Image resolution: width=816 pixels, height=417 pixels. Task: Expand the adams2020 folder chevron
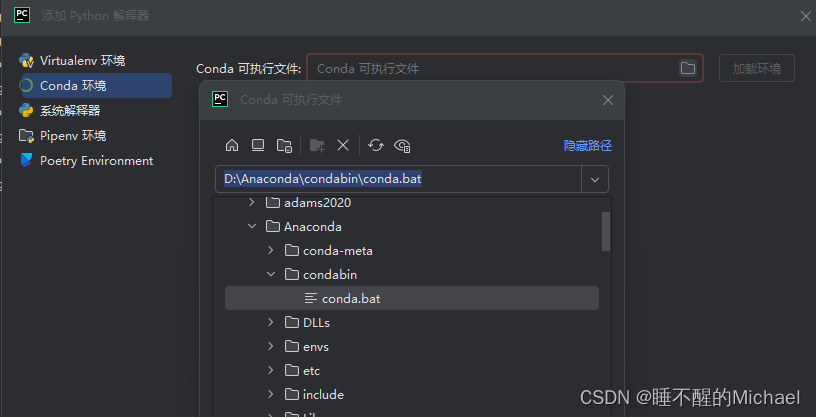[x=252, y=202]
